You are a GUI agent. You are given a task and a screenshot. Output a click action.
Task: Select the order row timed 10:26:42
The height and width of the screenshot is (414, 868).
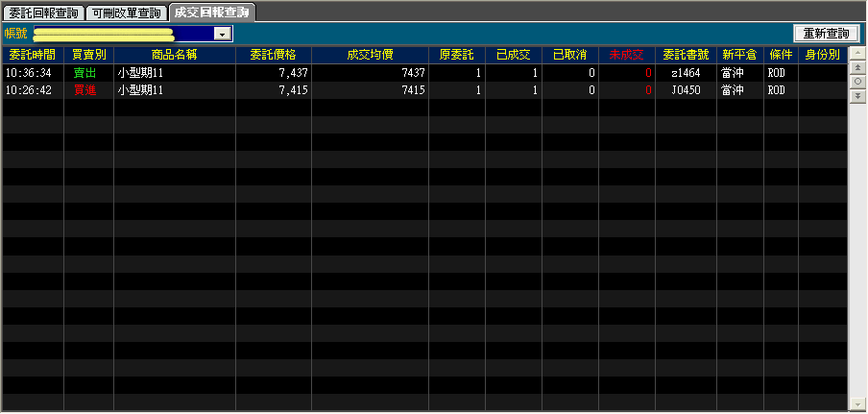point(424,90)
